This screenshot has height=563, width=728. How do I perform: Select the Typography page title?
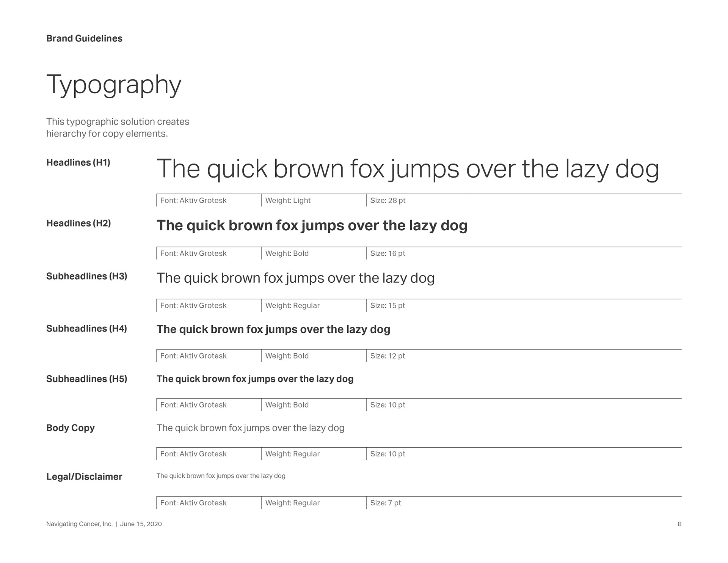pos(114,85)
